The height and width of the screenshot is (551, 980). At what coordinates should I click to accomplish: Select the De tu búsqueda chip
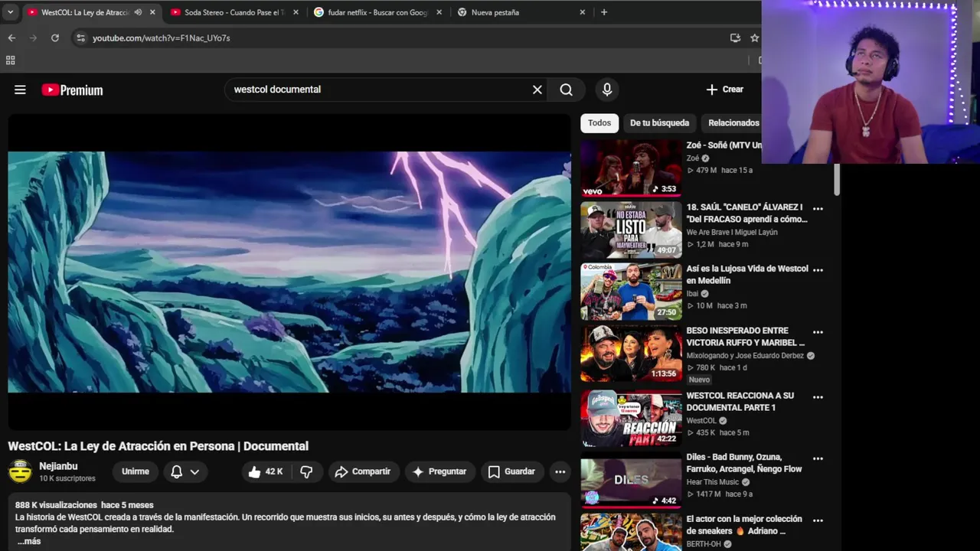point(659,122)
